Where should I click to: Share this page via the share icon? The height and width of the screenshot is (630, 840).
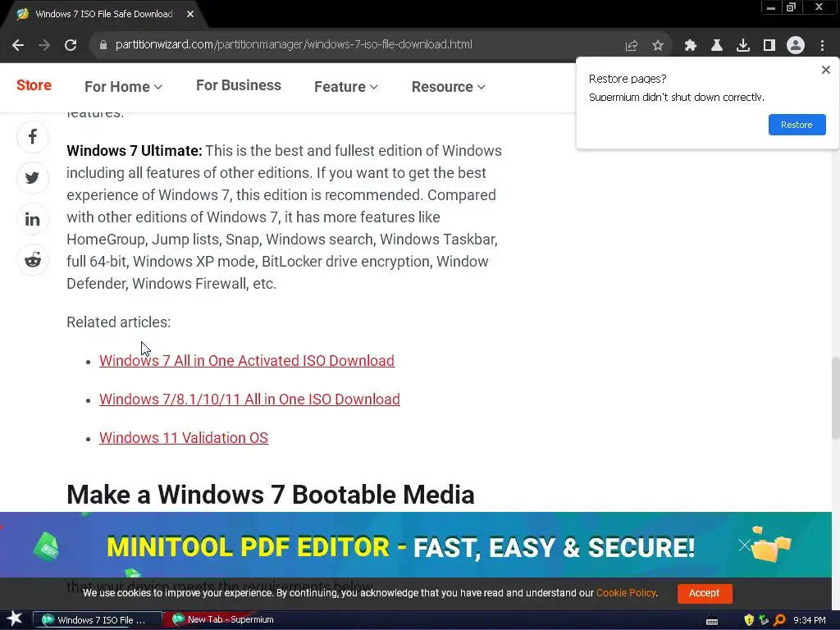tap(632, 45)
